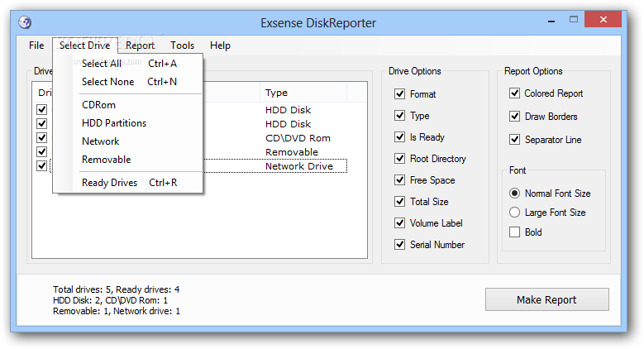Toggle the Root Directory option
Viewport: 644px width, 349px height.
pyautogui.click(x=399, y=158)
